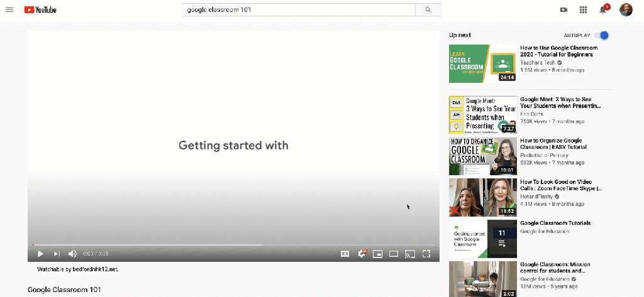Skip to the next video
Viewport: 644px width, 297px height.
pyautogui.click(x=57, y=254)
